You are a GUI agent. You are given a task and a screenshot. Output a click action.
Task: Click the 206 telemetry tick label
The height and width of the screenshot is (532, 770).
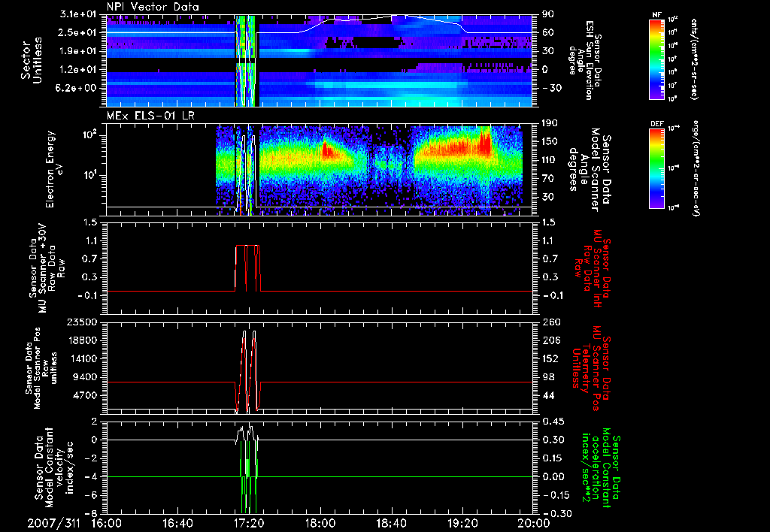[x=550, y=340]
